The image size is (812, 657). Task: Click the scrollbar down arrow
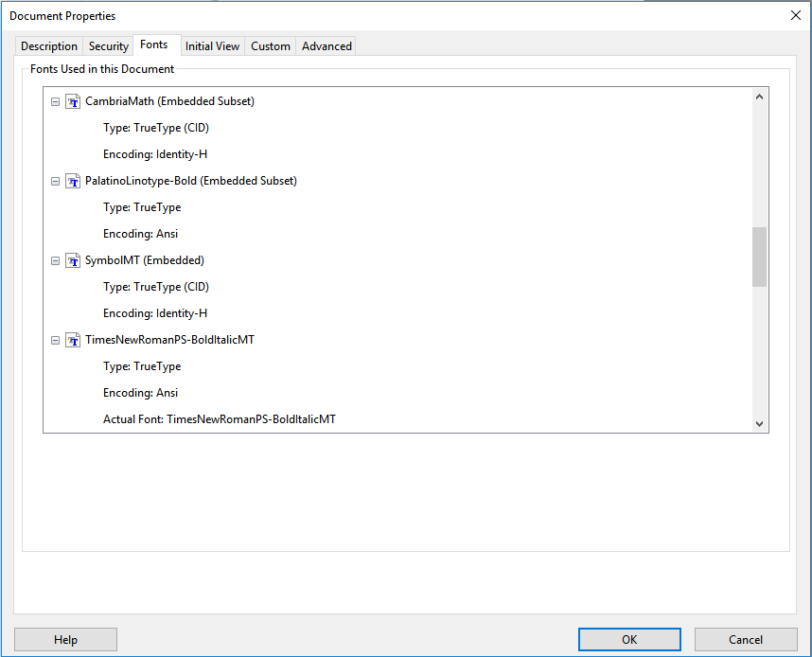tap(759, 423)
